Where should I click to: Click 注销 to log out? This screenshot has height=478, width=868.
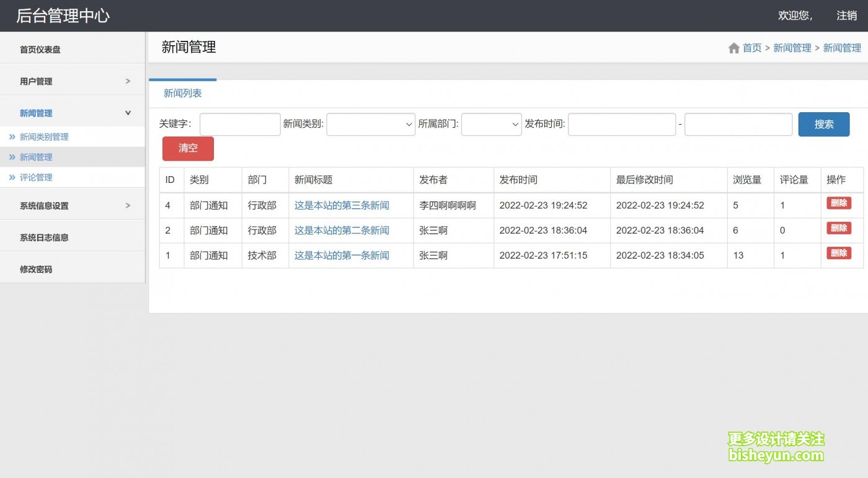[846, 15]
